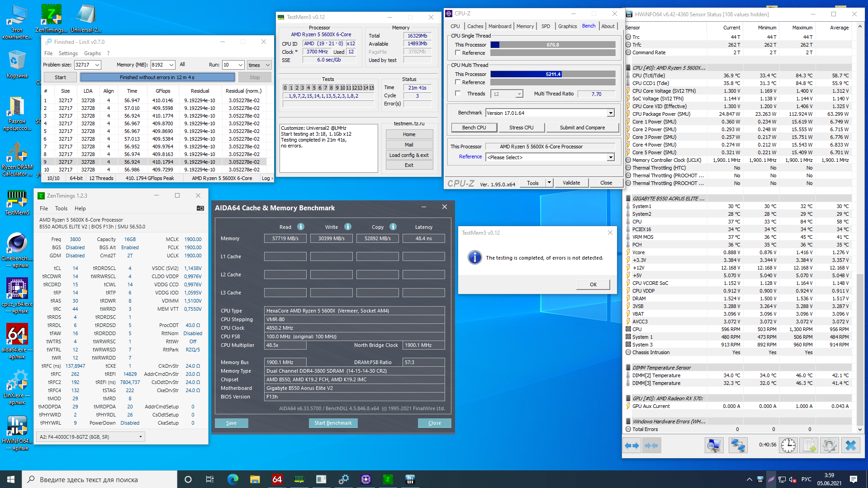The width and height of the screenshot is (868, 488).
Task: Click the Bench CPU button
Action: [474, 128]
